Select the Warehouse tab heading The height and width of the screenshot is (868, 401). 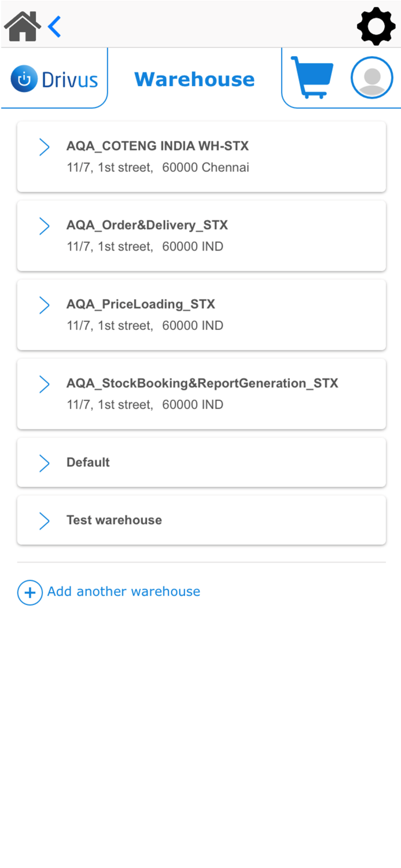click(x=194, y=79)
